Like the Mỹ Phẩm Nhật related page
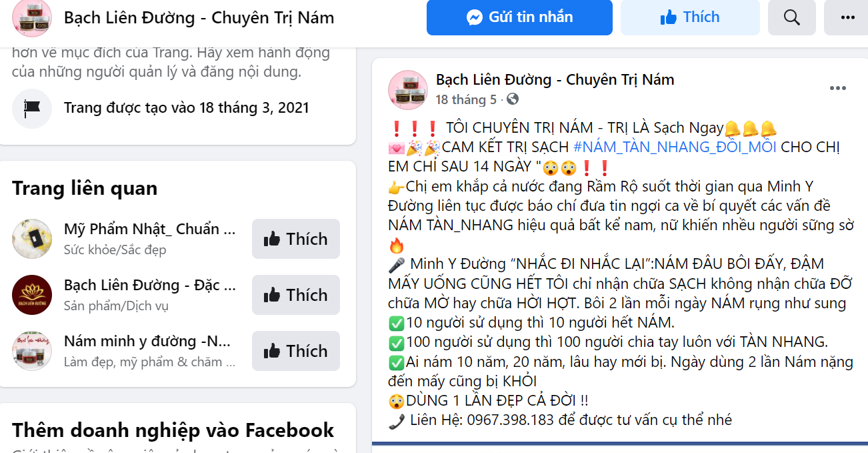The height and width of the screenshot is (453, 868). pyautogui.click(x=296, y=239)
